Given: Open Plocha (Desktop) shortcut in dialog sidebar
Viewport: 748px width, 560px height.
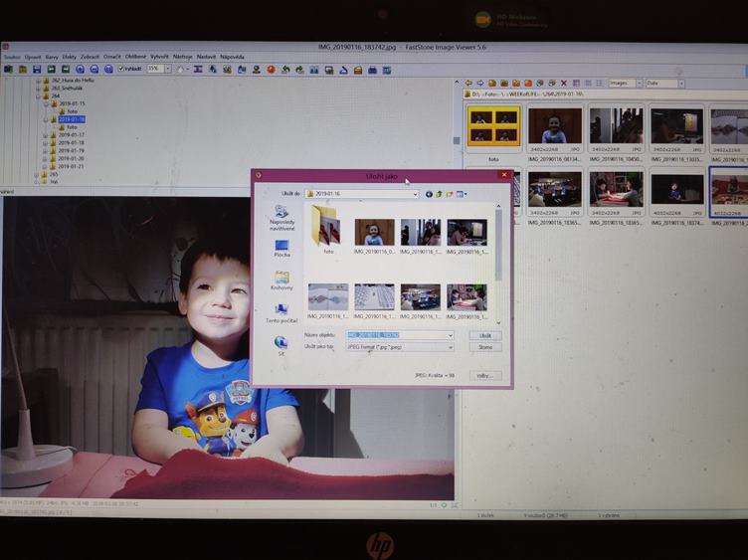Looking at the screenshot, I should pos(281,248).
